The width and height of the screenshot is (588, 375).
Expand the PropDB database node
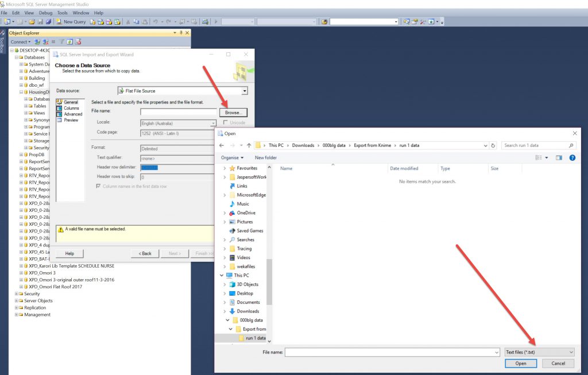click(21, 154)
